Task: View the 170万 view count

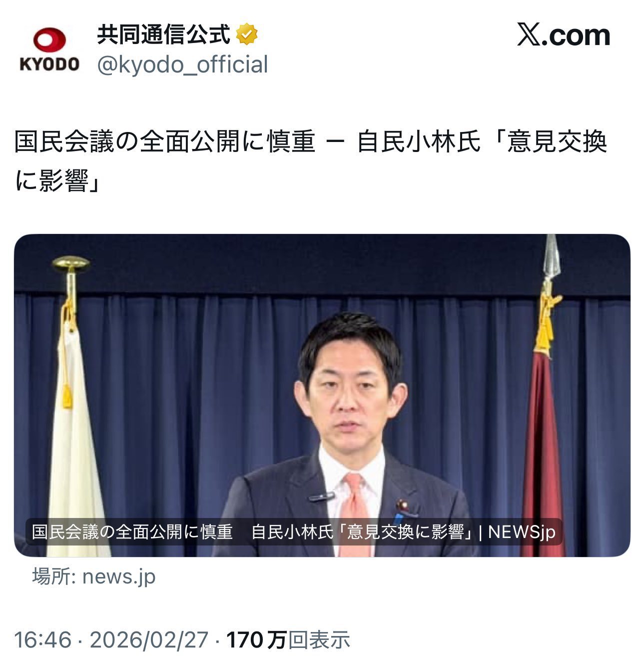Action: pos(256,640)
